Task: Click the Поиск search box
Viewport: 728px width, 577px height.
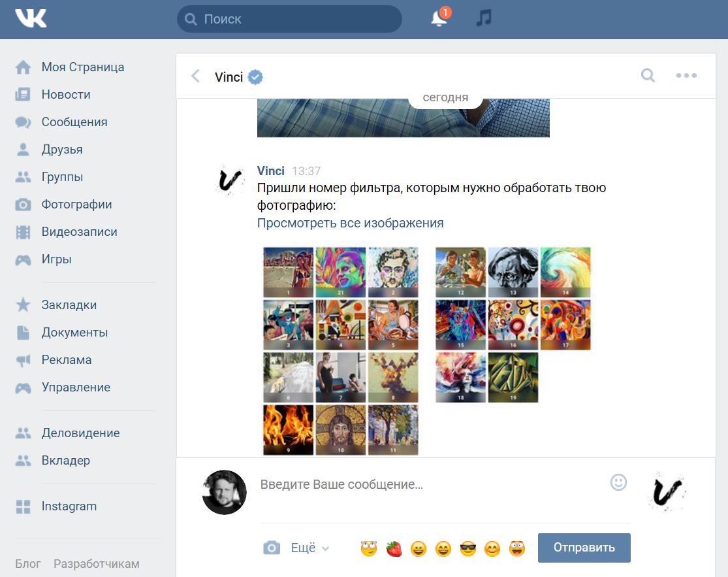Action: tap(289, 19)
